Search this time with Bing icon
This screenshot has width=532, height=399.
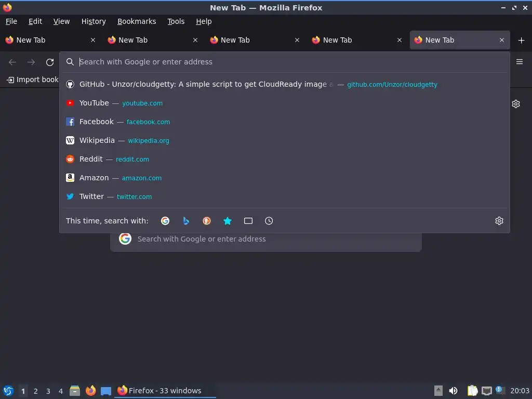(186, 221)
